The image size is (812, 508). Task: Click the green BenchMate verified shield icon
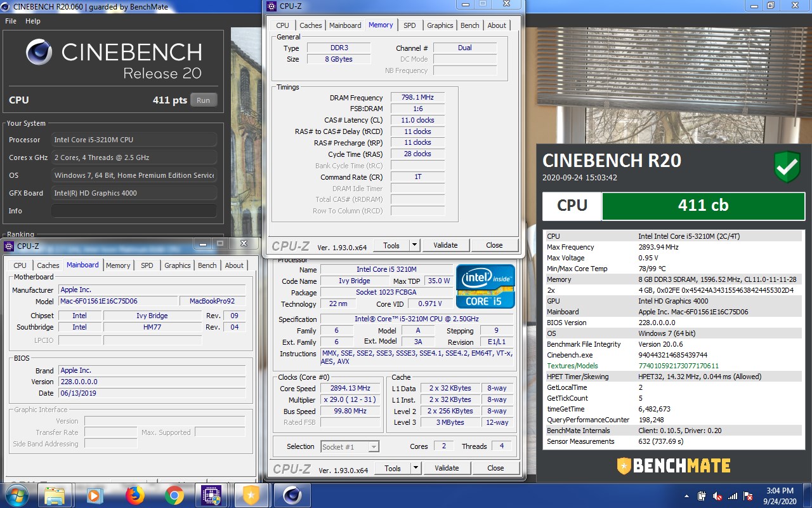pos(787,167)
